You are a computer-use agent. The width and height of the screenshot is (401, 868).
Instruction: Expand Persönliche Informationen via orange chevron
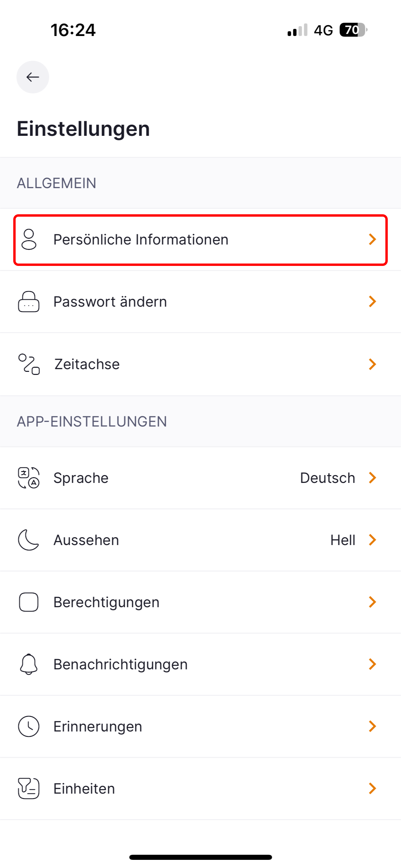pyautogui.click(x=372, y=239)
